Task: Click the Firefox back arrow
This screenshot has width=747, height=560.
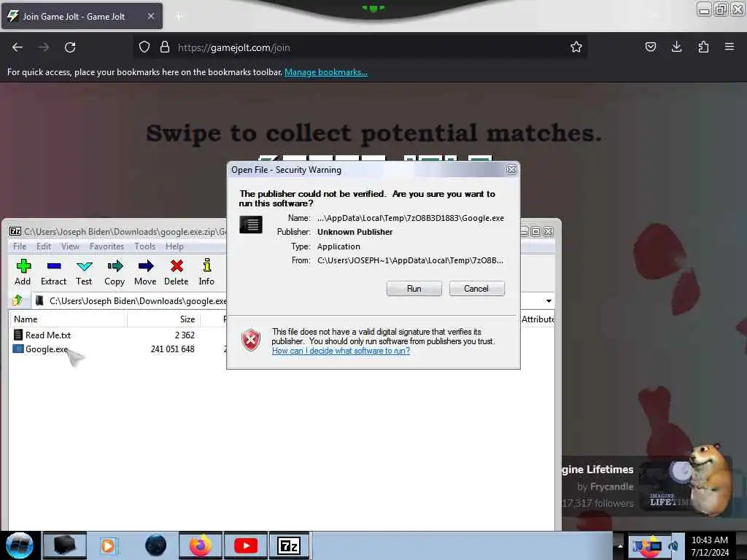Action: (x=18, y=47)
